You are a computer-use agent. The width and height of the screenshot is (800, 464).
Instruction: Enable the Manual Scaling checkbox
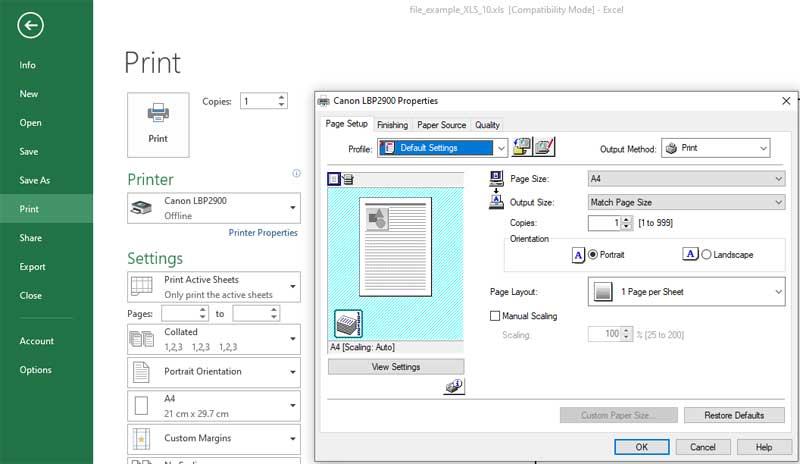(x=494, y=316)
